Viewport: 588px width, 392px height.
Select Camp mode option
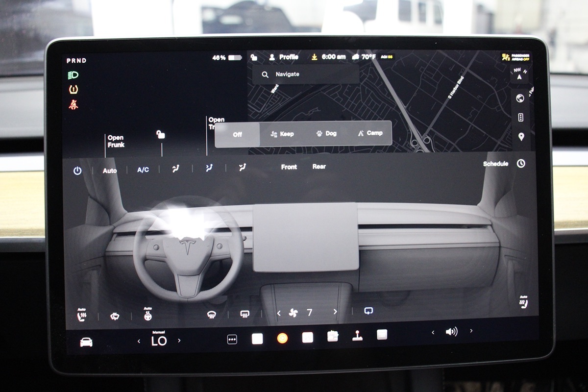(x=370, y=133)
